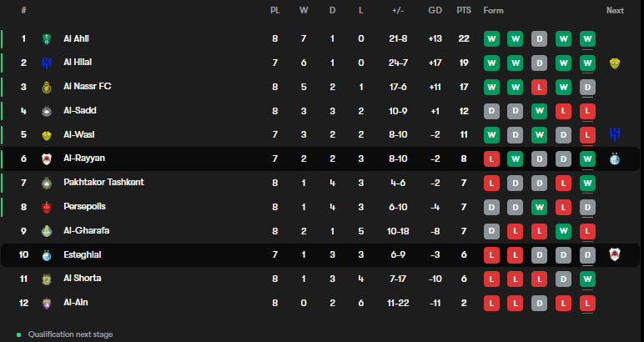Open Esteghlal's next opponent Al-Rayyan crest
The image size is (644, 342).
pyautogui.click(x=615, y=255)
